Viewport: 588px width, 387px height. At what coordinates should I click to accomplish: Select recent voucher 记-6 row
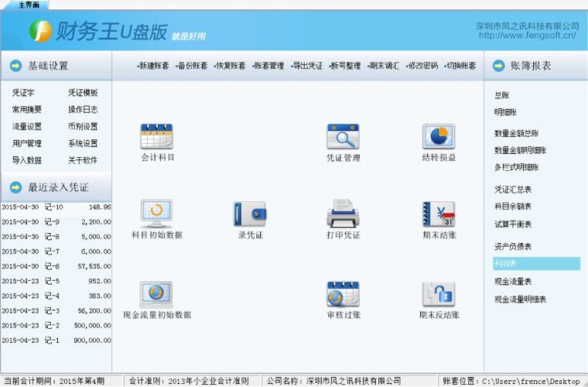point(56,266)
